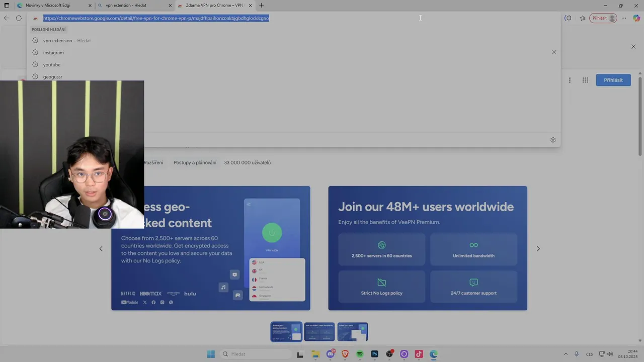Choose 'youtube' recent search suggestion

pos(293,64)
